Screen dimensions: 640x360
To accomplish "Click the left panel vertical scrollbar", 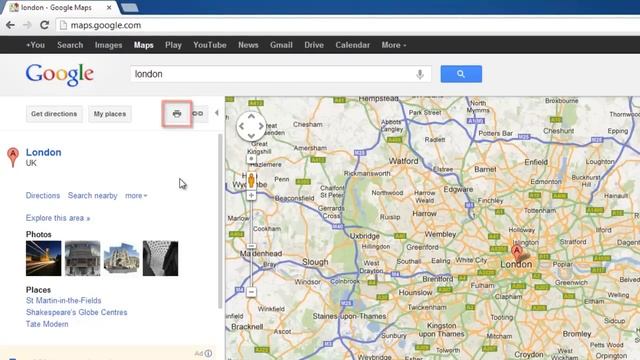I will point(220,220).
